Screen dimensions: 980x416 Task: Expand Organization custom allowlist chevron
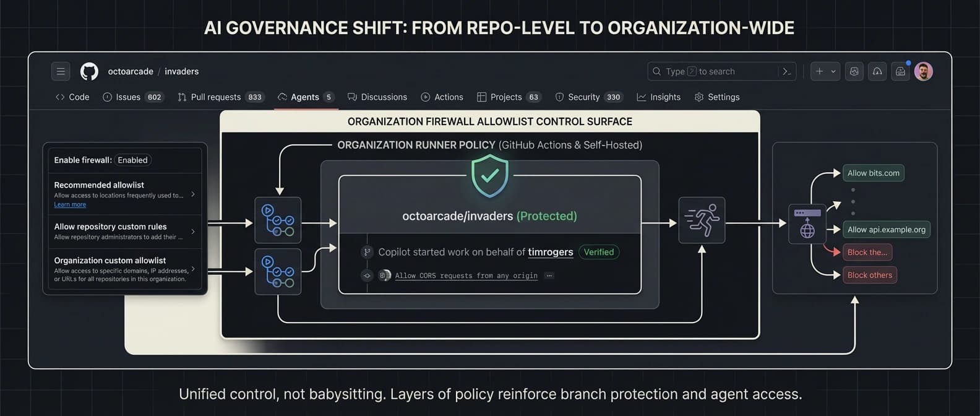click(x=193, y=269)
